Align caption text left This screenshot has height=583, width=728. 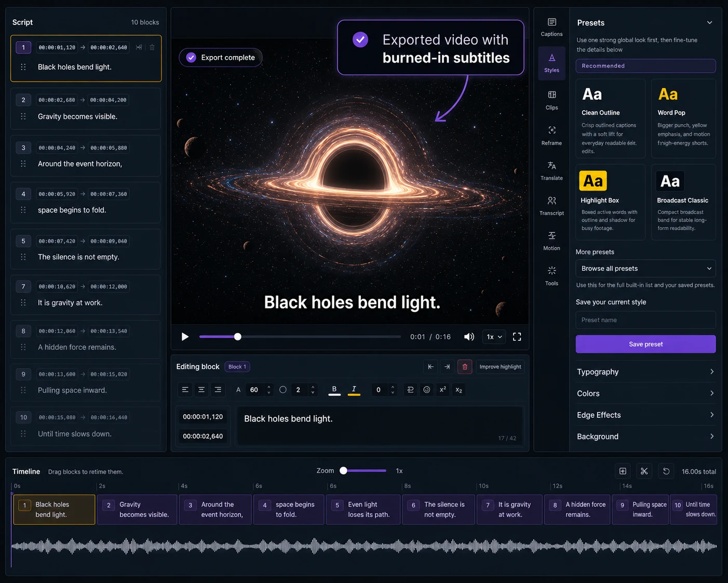click(x=185, y=390)
